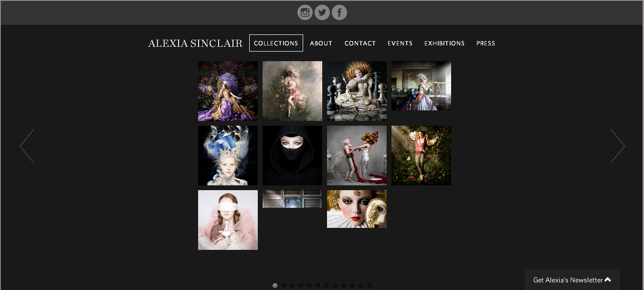
Task: Navigate to Events
Action: point(400,43)
